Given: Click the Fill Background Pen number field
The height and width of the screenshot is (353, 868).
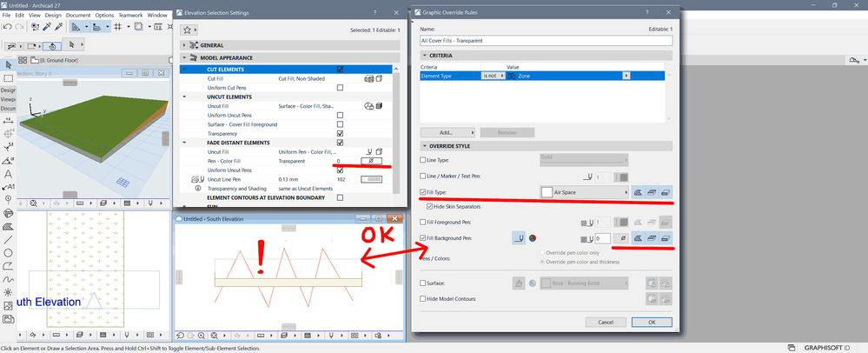Looking at the screenshot, I should pyautogui.click(x=602, y=238).
